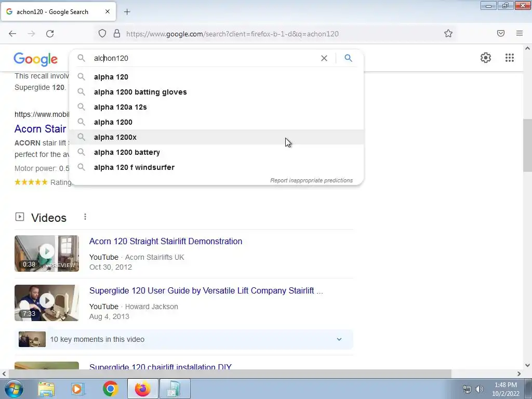Open the last taskbar application icon
The height and width of the screenshot is (399, 532).
click(175, 389)
